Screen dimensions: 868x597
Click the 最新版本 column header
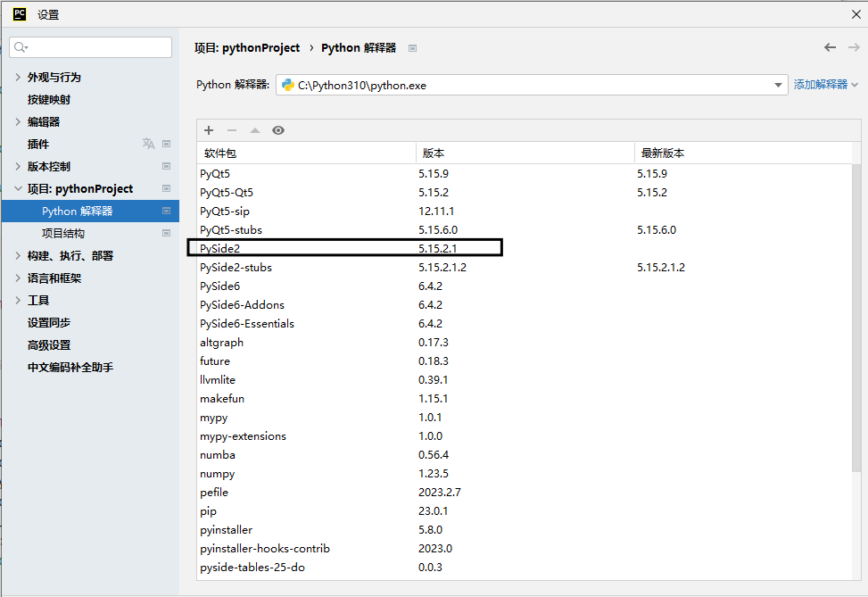click(x=743, y=153)
